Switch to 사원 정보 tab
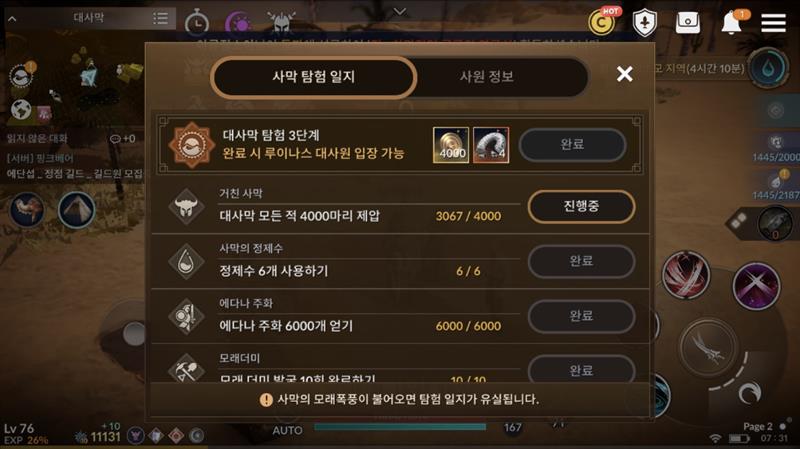The height and width of the screenshot is (449, 800). click(486, 77)
